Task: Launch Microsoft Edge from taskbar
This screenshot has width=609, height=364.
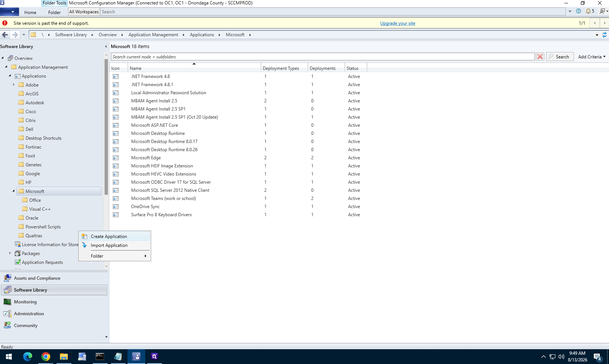Action: [x=28, y=357]
